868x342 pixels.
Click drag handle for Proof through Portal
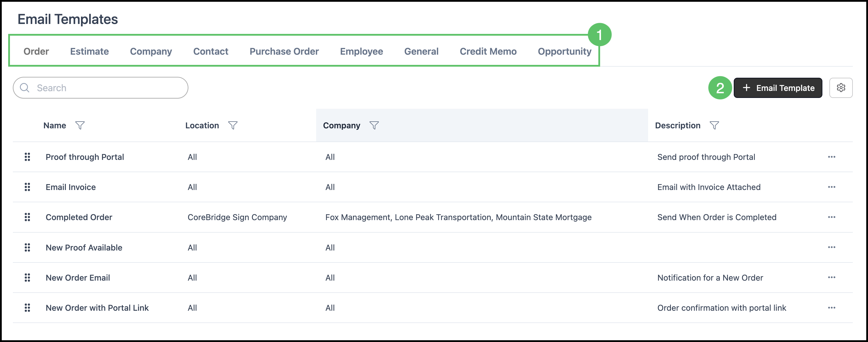pos(27,157)
